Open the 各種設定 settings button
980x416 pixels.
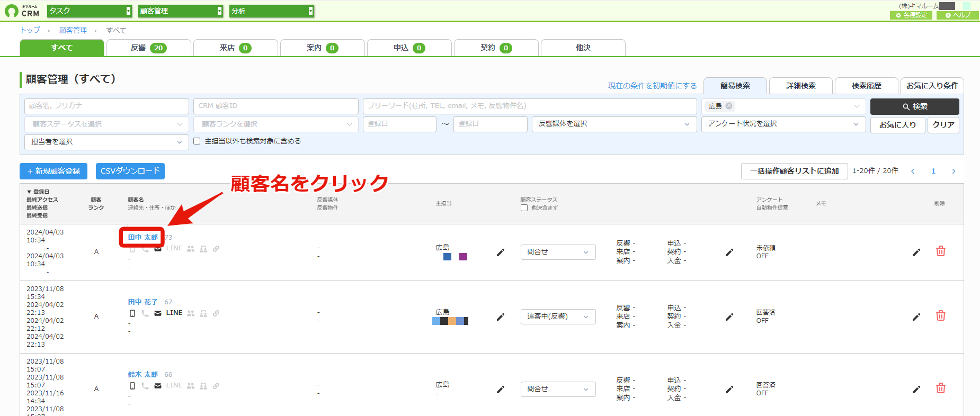pos(911,15)
